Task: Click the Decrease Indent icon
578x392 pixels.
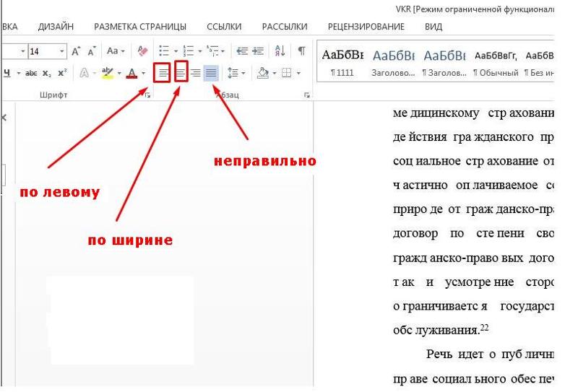Action: (x=242, y=51)
